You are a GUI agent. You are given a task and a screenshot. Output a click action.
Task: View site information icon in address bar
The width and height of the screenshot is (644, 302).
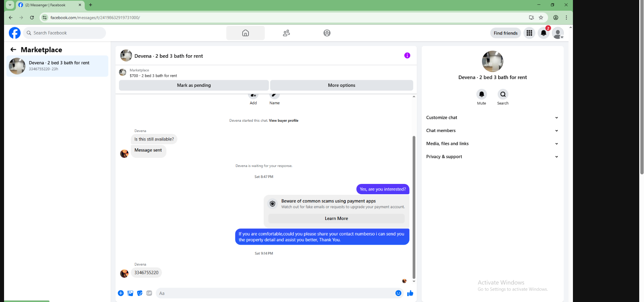45,17
